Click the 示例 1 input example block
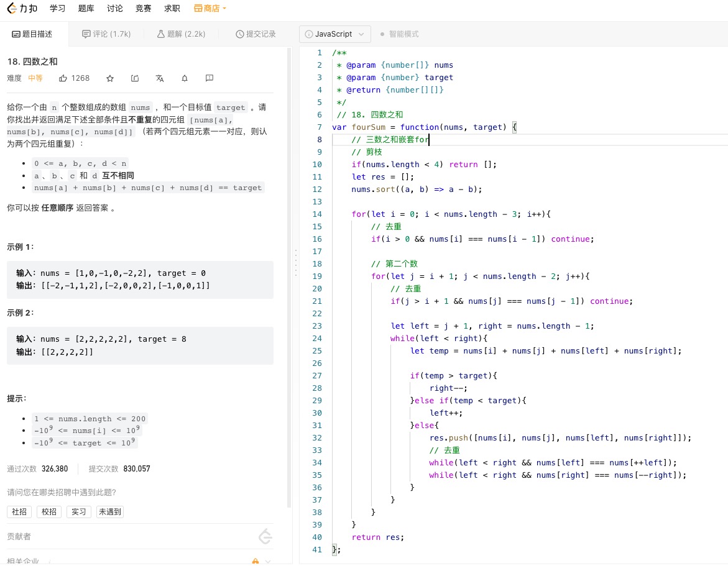This screenshot has height=566, width=728. tap(141, 280)
